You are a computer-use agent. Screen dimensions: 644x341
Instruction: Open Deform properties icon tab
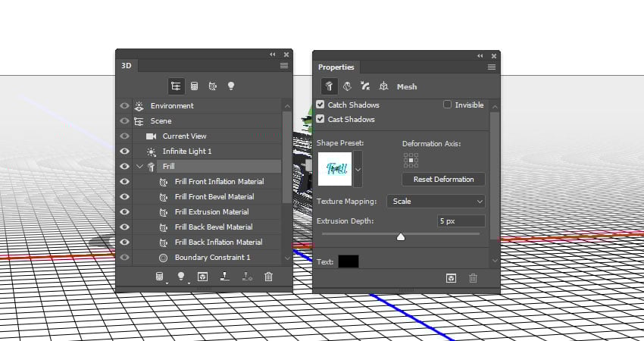pos(347,86)
